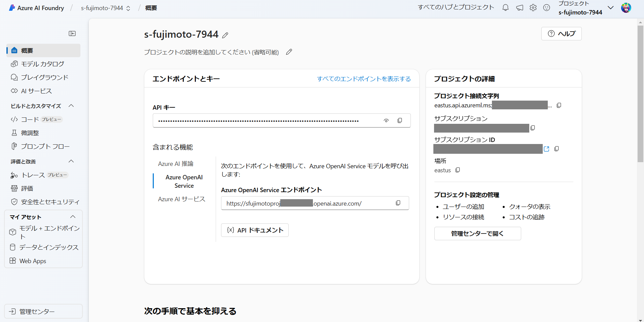
Task: Copy the eastus location value
Action: point(458,170)
